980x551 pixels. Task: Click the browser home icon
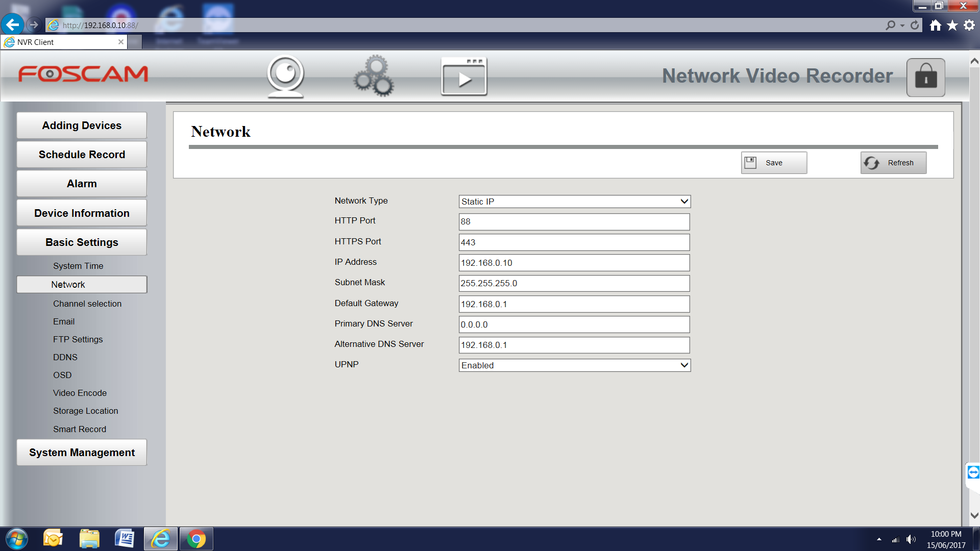(x=935, y=25)
